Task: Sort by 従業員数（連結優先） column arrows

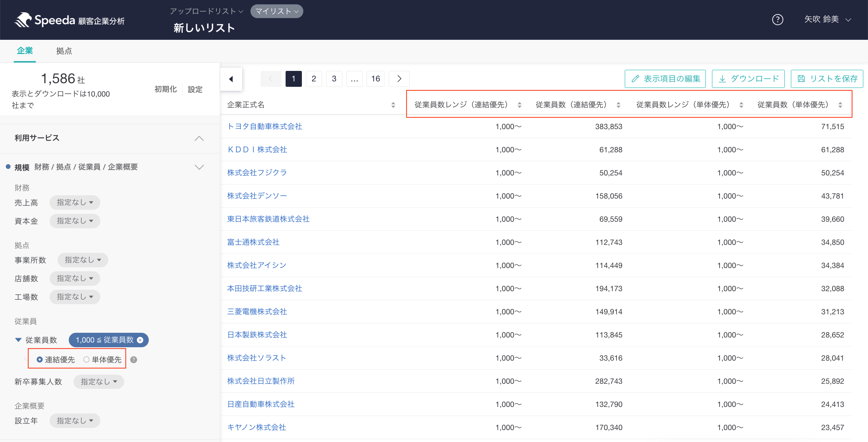Action: [618, 105]
